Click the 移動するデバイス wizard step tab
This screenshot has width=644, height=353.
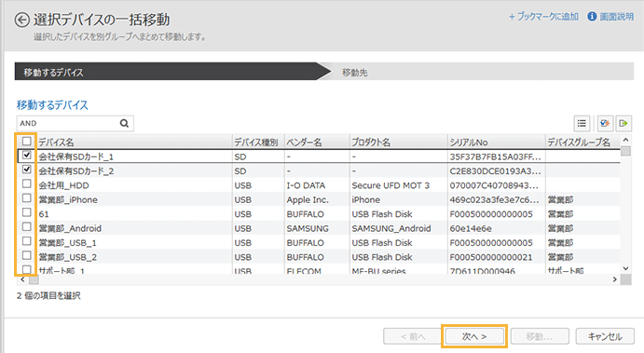[x=172, y=72]
